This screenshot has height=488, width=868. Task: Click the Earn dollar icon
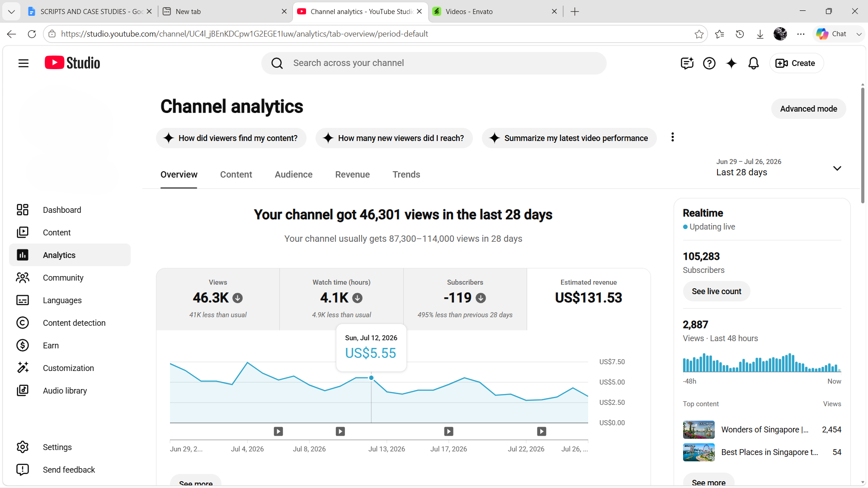23,345
